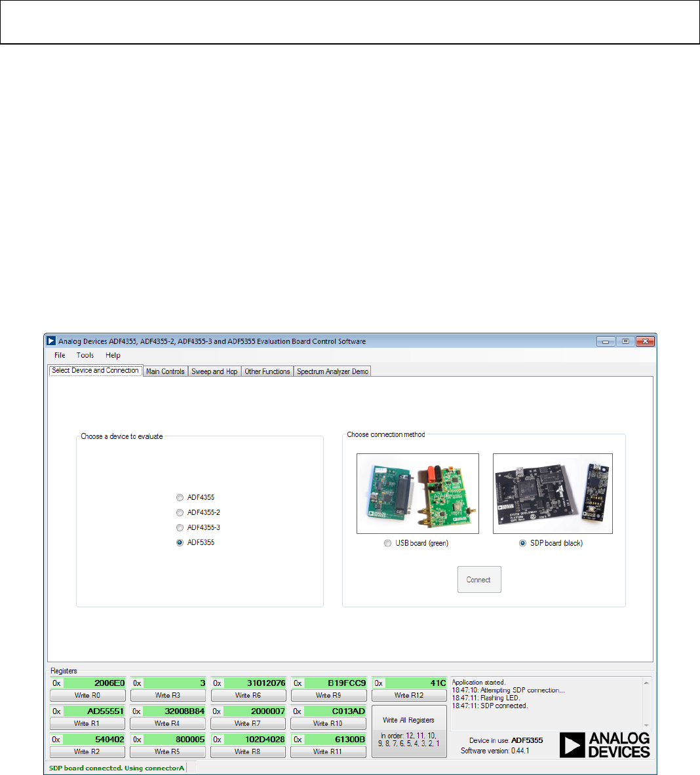Open the File menu

[60, 355]
